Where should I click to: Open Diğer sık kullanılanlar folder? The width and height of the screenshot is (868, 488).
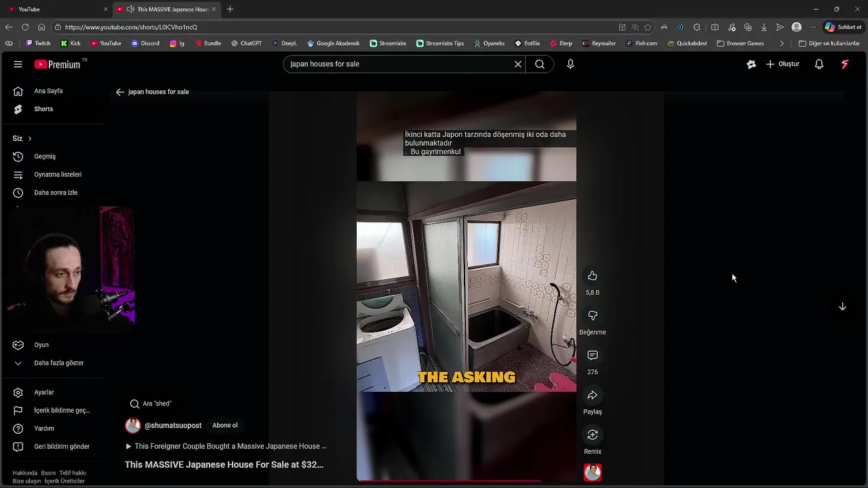pyautogui.click(x=829, y=43)
